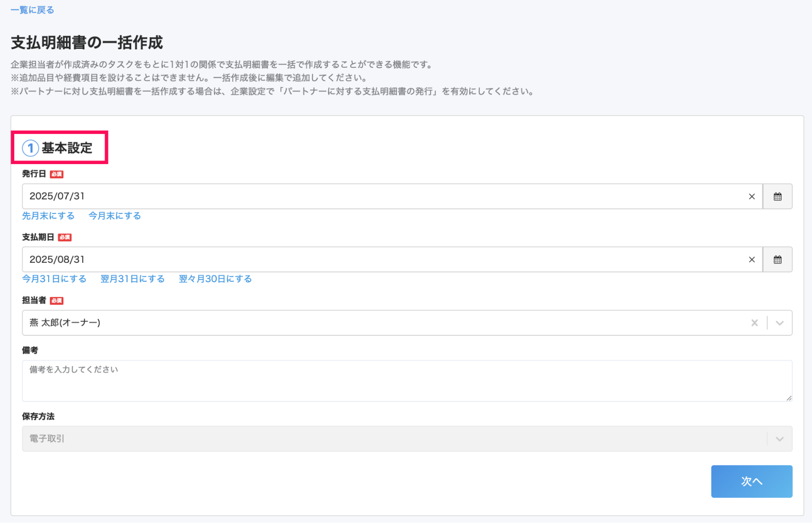Grab the 備考 textarea resize handle
Viewport: 812px width, 523px height.
(x=789, y=398)
